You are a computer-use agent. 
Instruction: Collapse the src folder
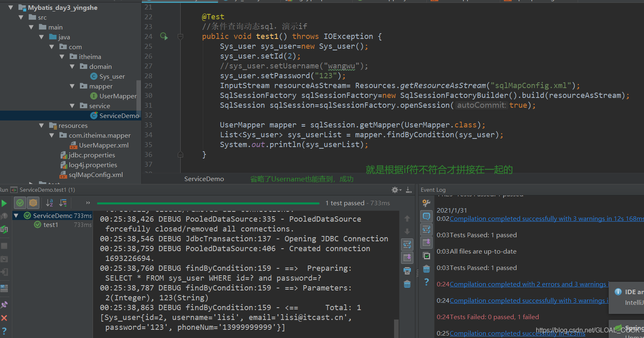[21, 17]
